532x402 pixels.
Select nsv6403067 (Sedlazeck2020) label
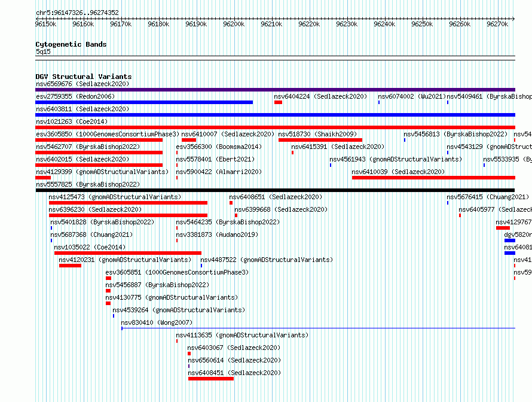[234, 348]
